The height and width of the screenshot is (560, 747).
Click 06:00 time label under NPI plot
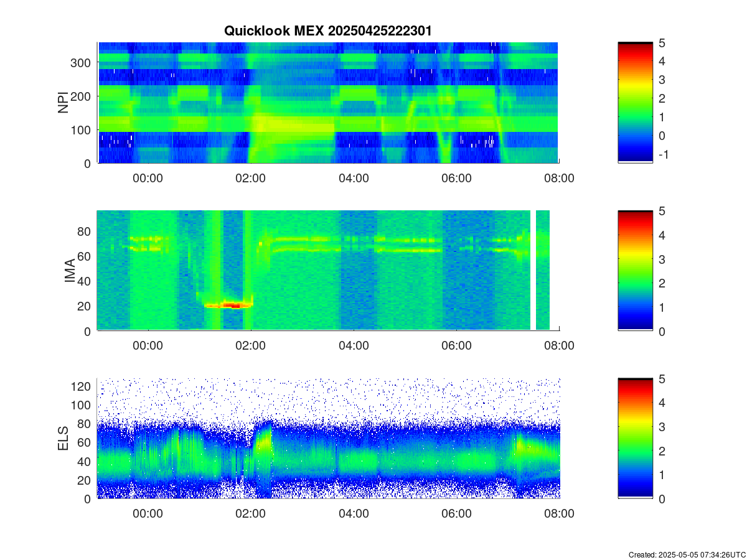456,178
